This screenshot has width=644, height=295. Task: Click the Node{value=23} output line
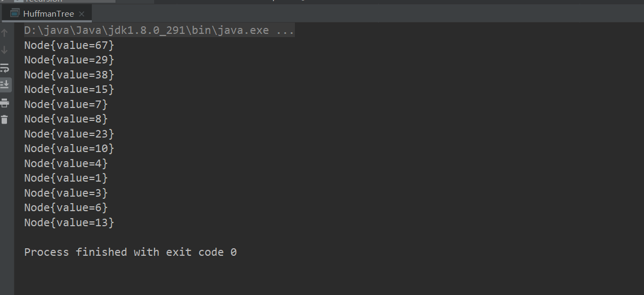69,134
